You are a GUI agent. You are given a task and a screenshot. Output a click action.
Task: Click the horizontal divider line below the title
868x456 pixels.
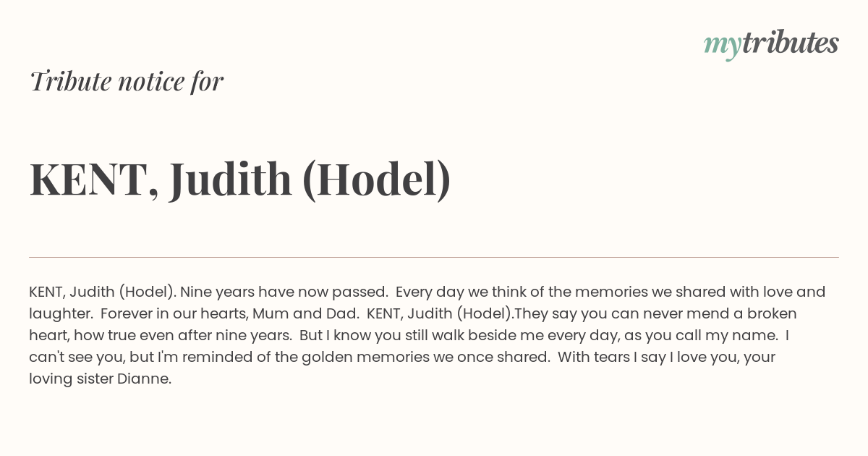(x=434, y=257)
